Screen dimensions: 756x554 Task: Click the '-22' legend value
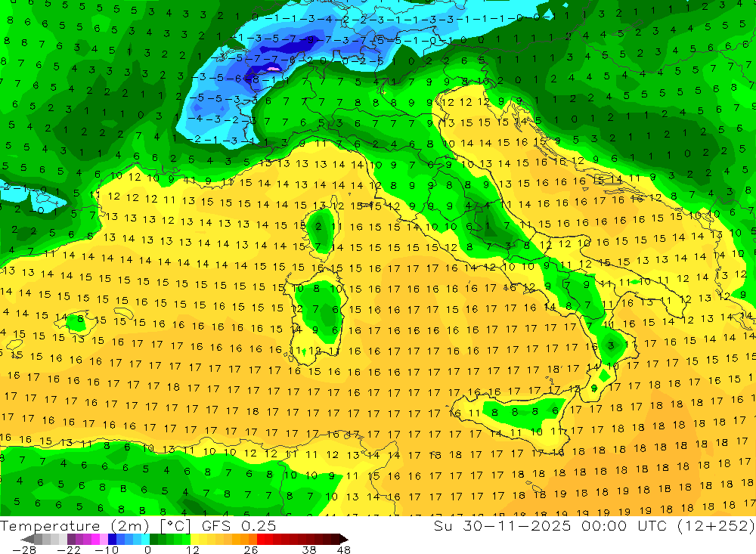coord(69,549)
